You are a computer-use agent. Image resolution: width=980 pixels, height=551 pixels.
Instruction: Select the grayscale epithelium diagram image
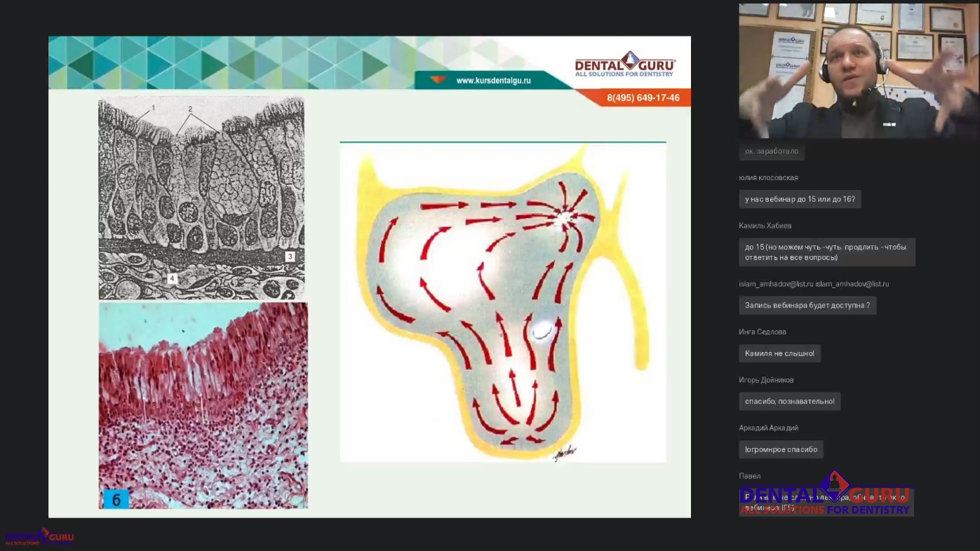[x=201, y=198]
